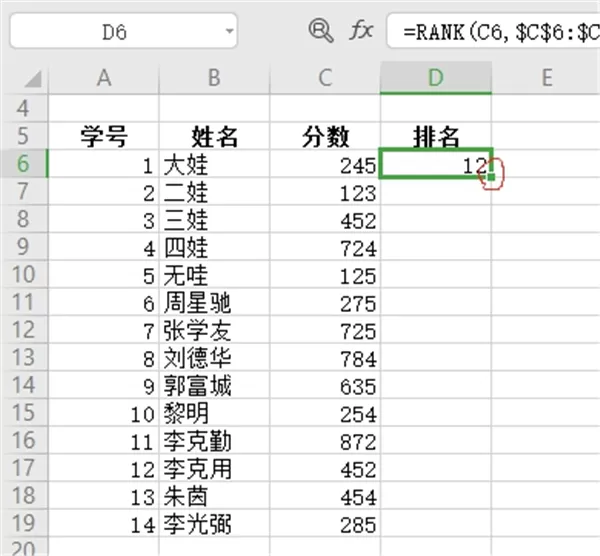Select column B header

pyautogui.click(x=214, y=78)
